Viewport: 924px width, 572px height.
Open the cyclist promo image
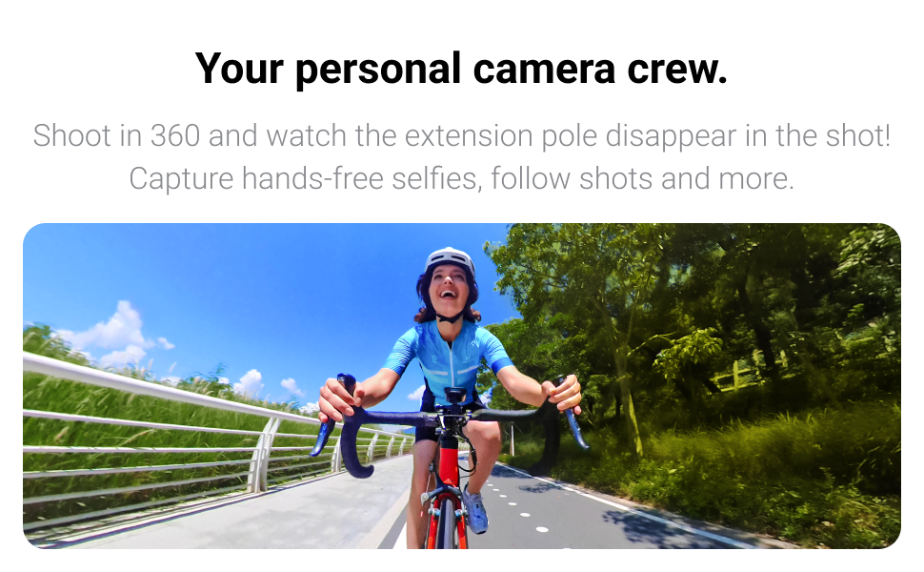click(461, 386)
